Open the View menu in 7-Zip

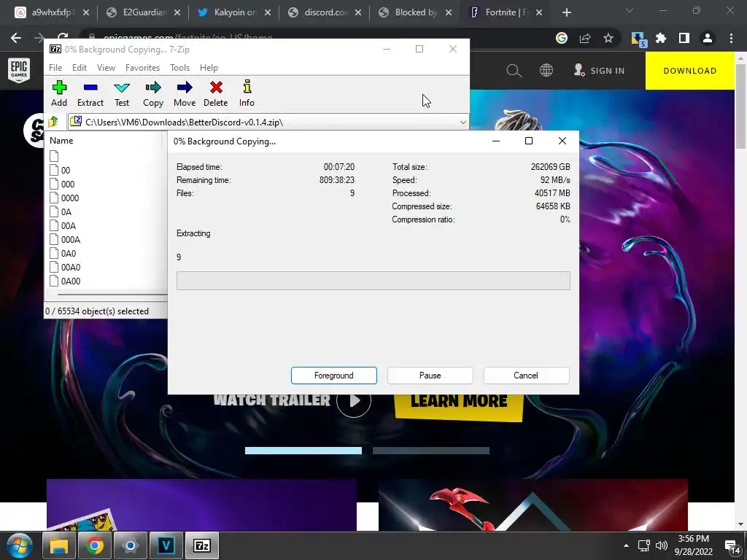coord(106,68)
